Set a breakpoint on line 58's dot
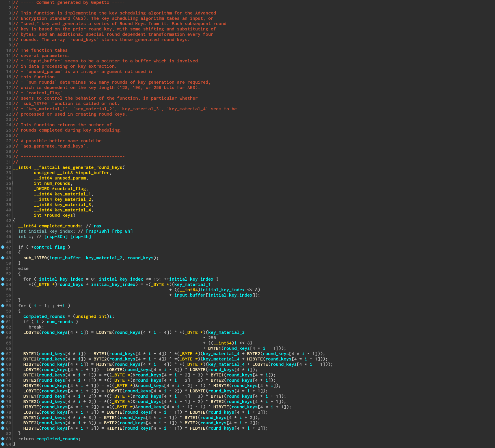This screenshot has height=448, width=495. 3,306
